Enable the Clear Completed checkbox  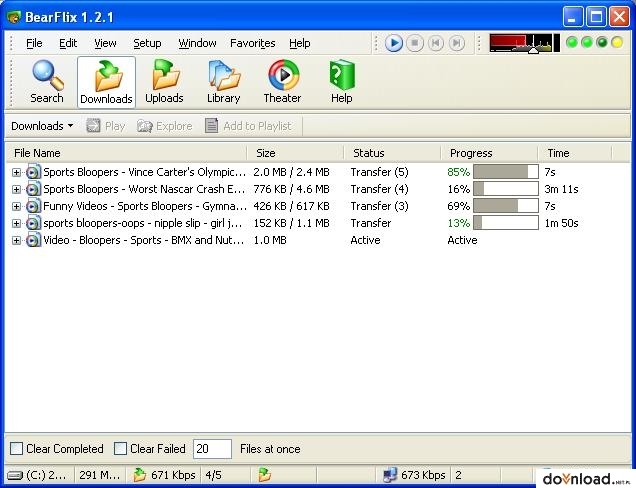[17, 449]
